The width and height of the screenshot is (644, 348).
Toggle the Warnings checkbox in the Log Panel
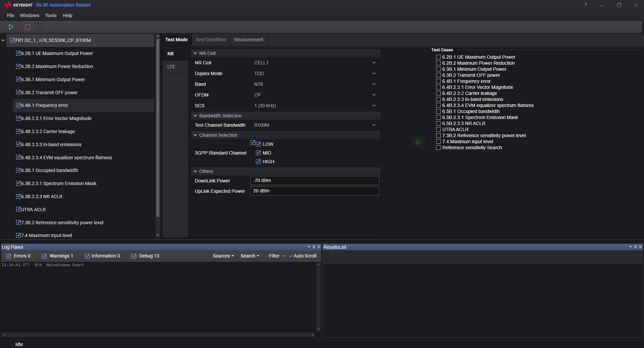tap(44, 256)
